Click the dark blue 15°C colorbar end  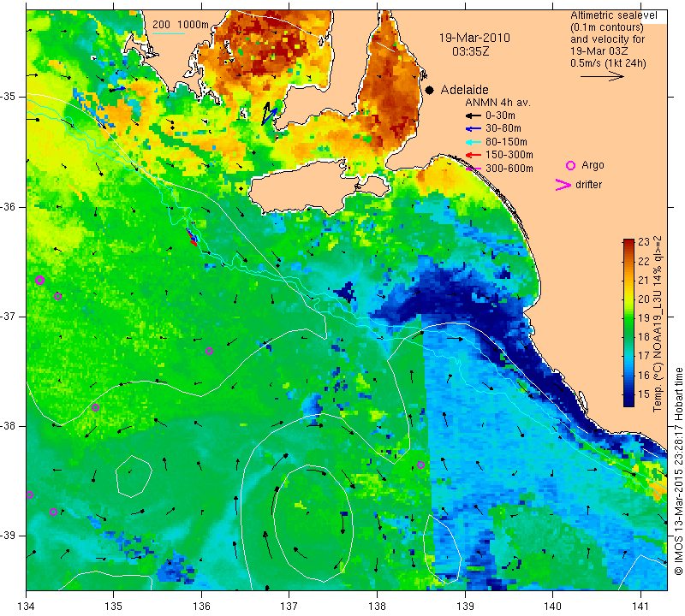coord(628,400)
